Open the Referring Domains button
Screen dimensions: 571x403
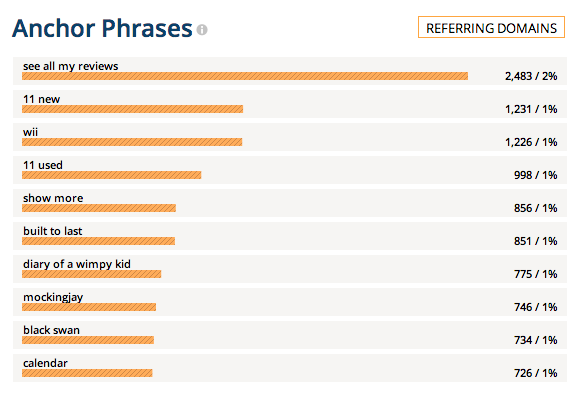tap(491, 27)
